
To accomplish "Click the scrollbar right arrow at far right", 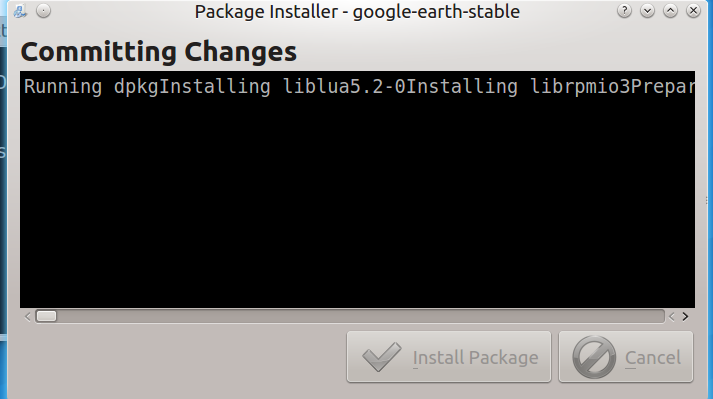I will pos(685,317).
